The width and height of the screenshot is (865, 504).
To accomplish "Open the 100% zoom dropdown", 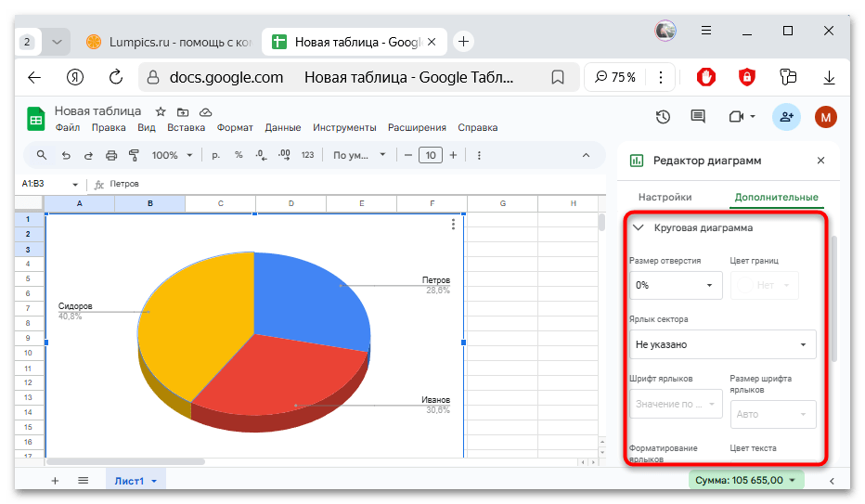I will (x=172, y=155).
